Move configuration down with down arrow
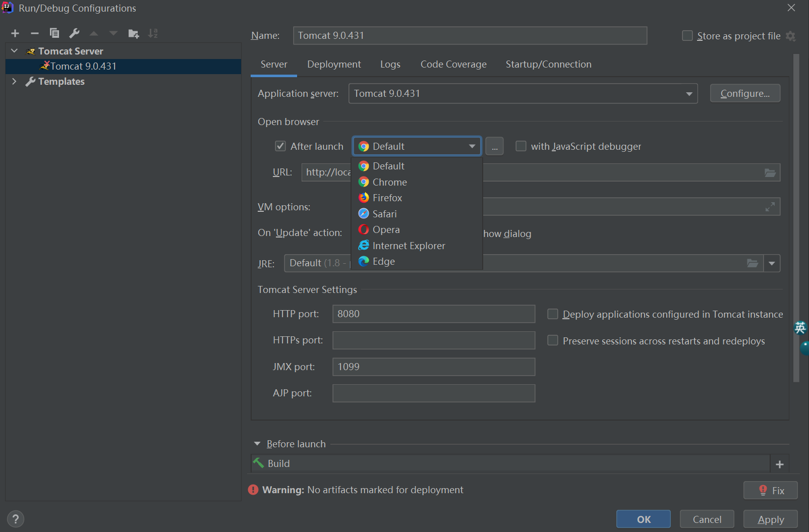Screen dimensions: 809x532 pos(113,33)
